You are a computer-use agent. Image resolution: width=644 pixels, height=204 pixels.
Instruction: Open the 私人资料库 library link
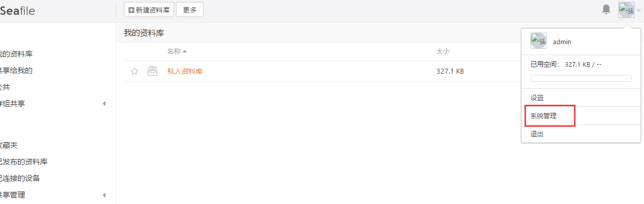tap(185, 71)
